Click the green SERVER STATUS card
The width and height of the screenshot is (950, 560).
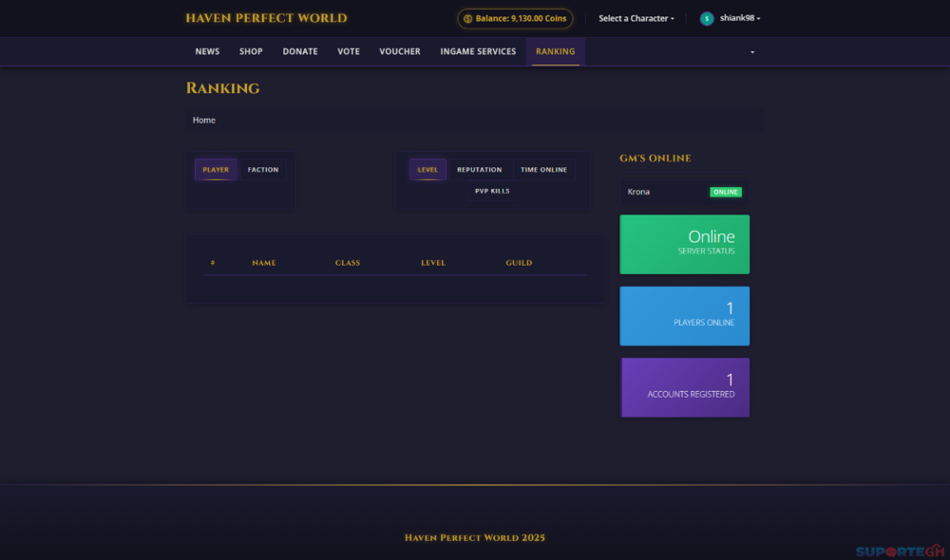coord(684,244)
